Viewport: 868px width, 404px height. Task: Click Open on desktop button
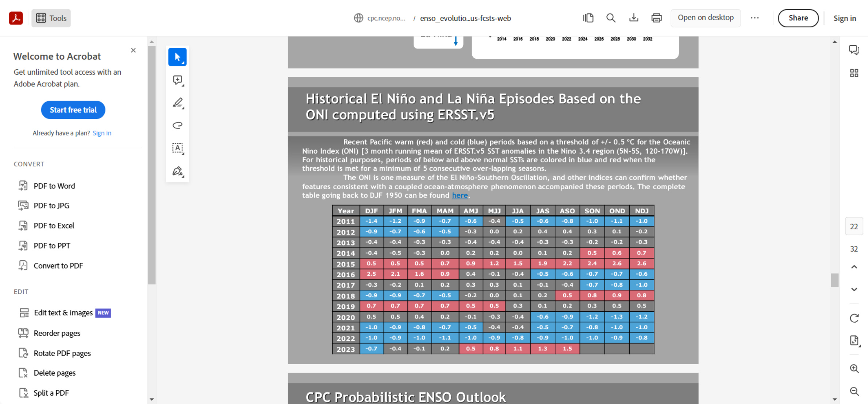706,18
